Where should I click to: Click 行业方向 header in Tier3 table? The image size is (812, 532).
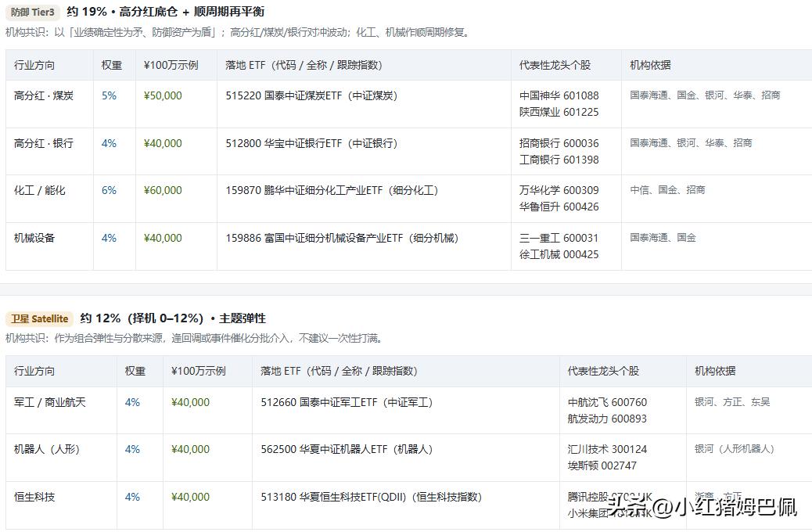tap(34, 65)
